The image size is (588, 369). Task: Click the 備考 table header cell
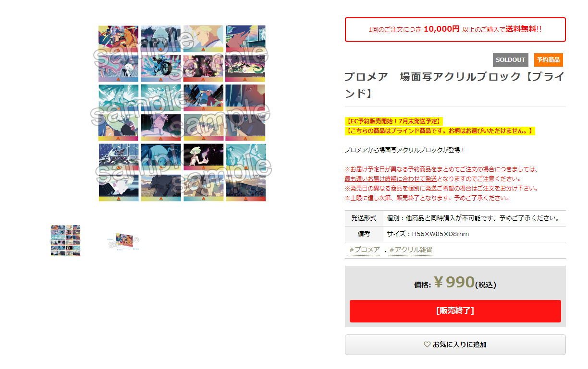coord(364,234)
